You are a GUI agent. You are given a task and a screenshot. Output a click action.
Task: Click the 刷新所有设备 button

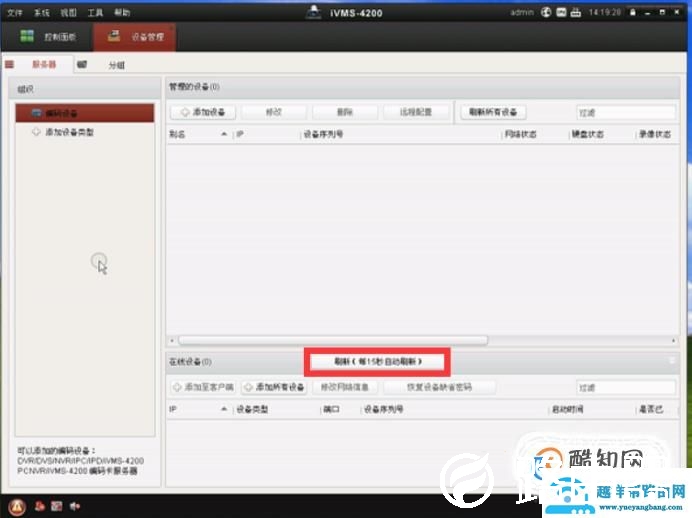[493, 112]
